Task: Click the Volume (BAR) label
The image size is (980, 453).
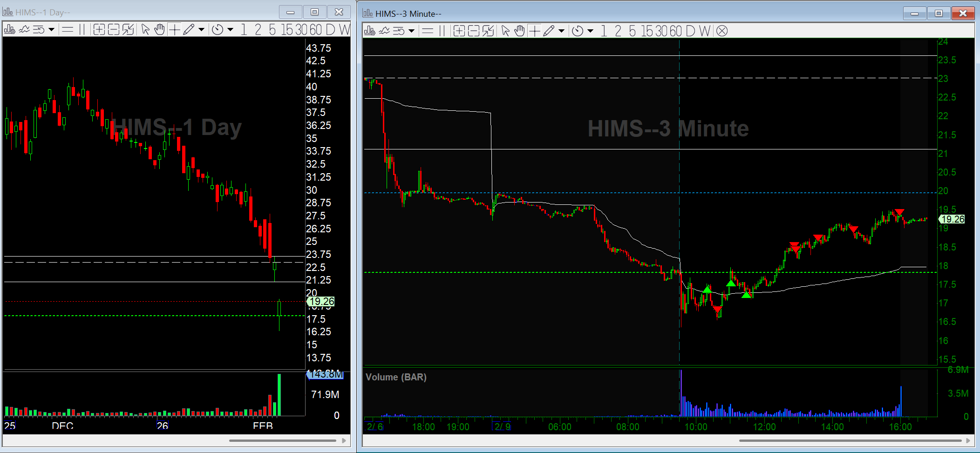Action: point(396,377)
